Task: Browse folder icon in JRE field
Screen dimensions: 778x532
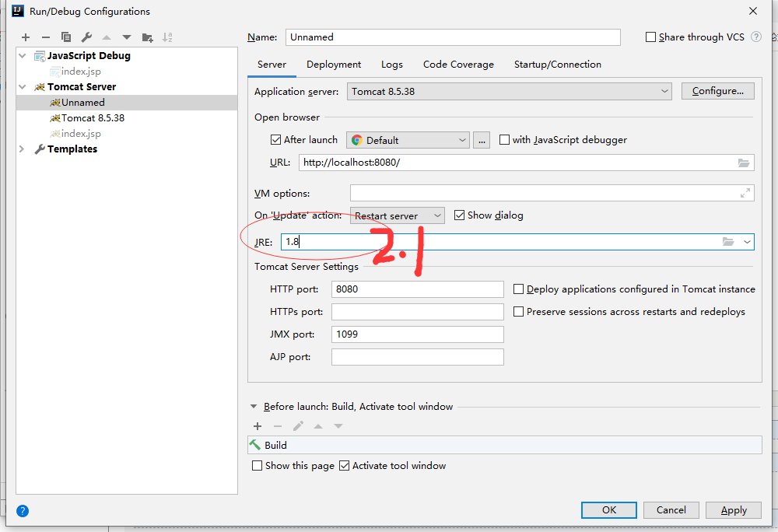Action: pos(728,242)
